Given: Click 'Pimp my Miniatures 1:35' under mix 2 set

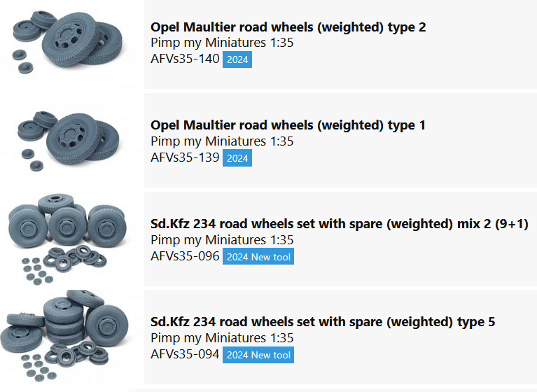Looking at the screenshot, I should tap(222, 239).
